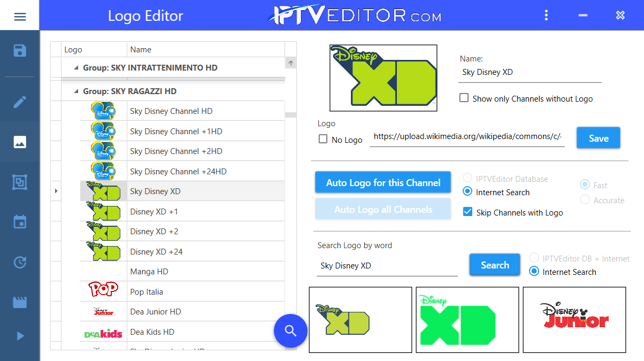Click the Disney XD +24 logo

103,251
